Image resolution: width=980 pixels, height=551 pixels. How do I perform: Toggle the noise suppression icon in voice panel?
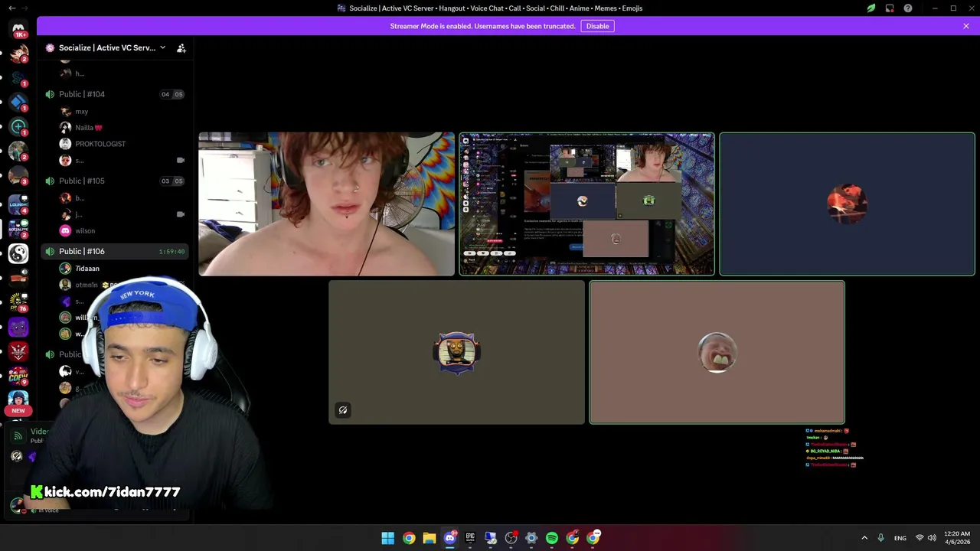click(x=17, y=457)
